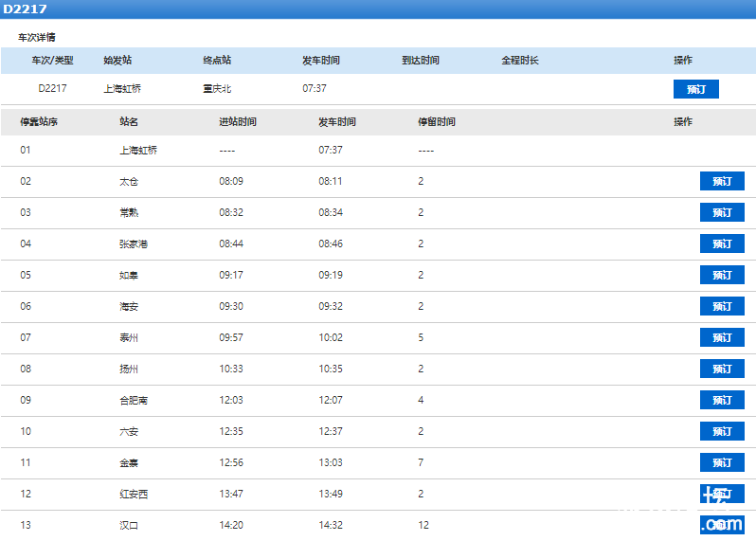Viewport: 756px width, 541px height.
Task: Click origin station 上海虹桥 in summary row
Action: click(x=122, y=88)
